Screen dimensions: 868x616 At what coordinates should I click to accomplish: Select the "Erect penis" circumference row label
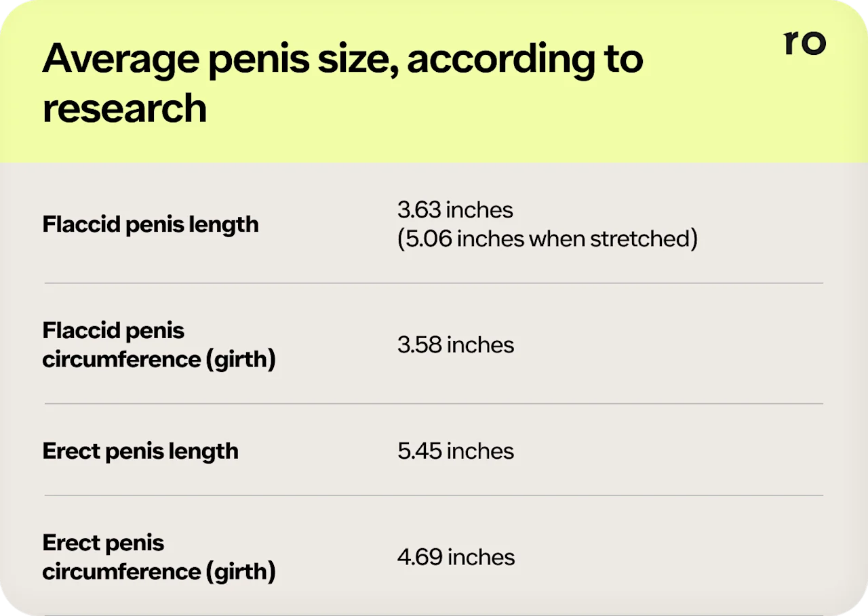pos(103,543)
